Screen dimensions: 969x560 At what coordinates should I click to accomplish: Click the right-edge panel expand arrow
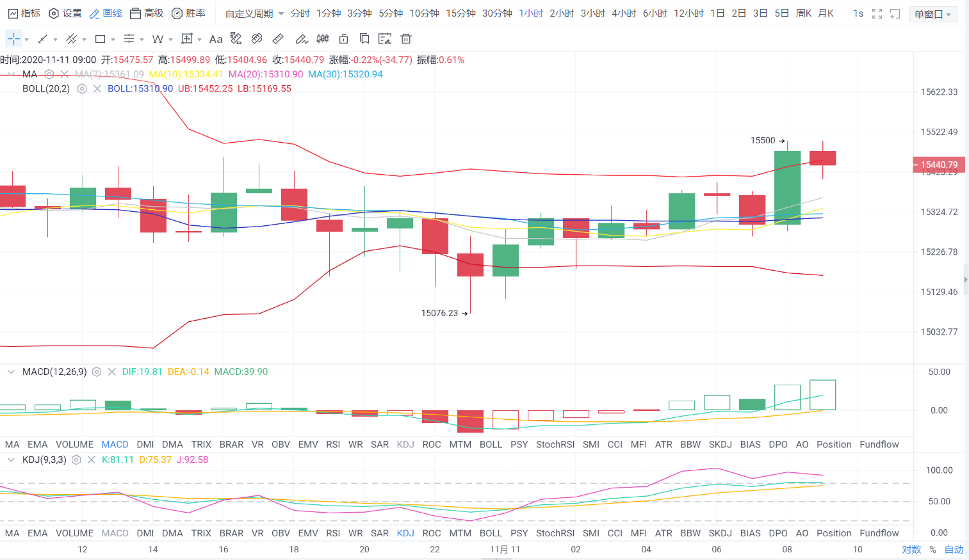[x=966, y=280]
